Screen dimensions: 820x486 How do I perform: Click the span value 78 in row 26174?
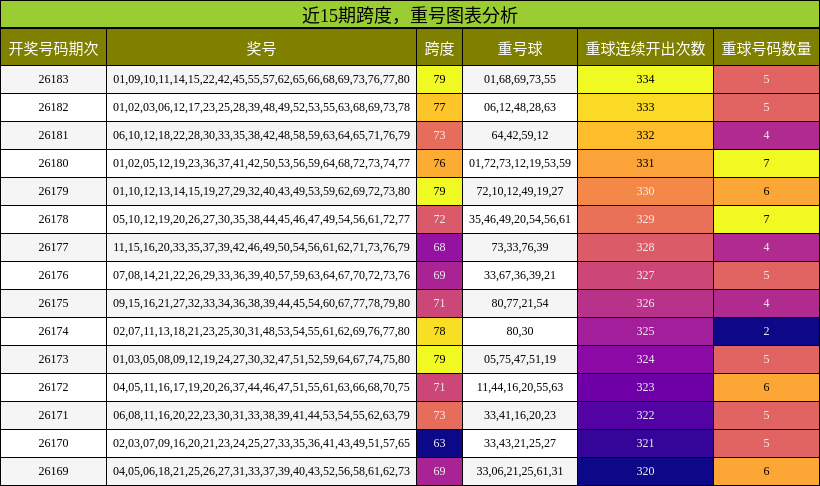439,331
